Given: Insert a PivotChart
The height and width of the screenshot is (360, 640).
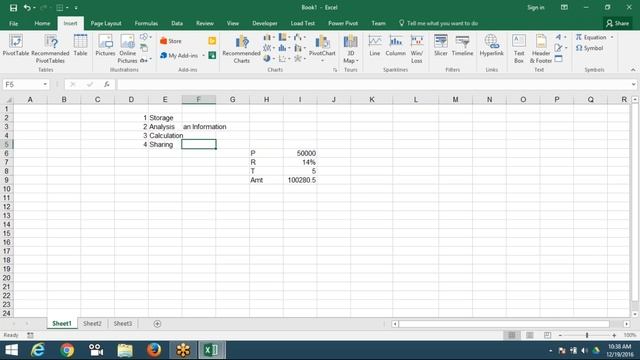Looking at the screenshot, I should 322,48.
